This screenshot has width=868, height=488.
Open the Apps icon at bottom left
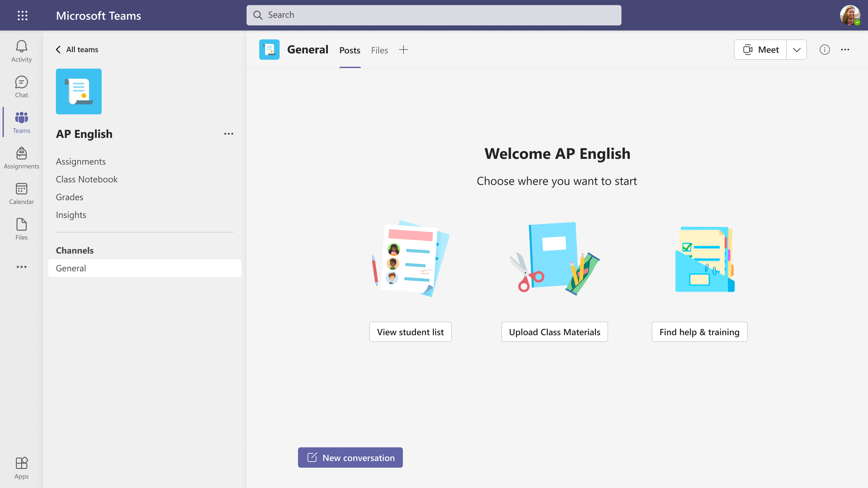[x=21, y=467]
